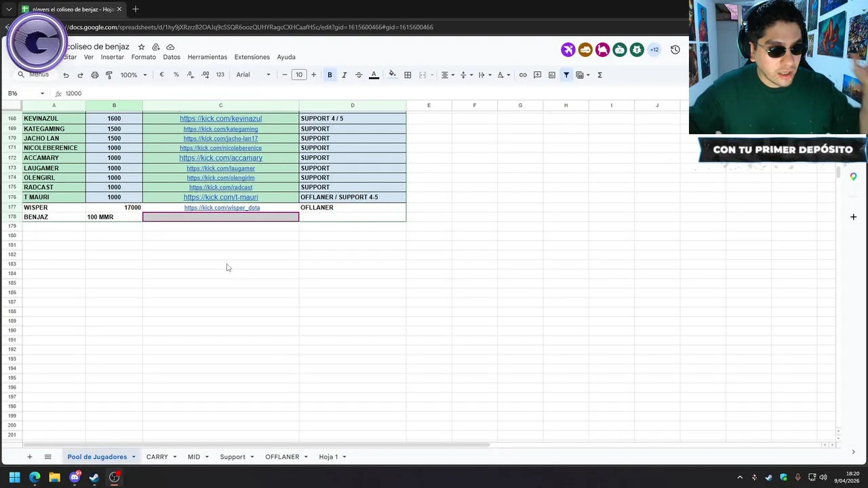Screen dimensions: 868x488
Task: Open Steam from taskbar
Action: (x=94, y=477)
